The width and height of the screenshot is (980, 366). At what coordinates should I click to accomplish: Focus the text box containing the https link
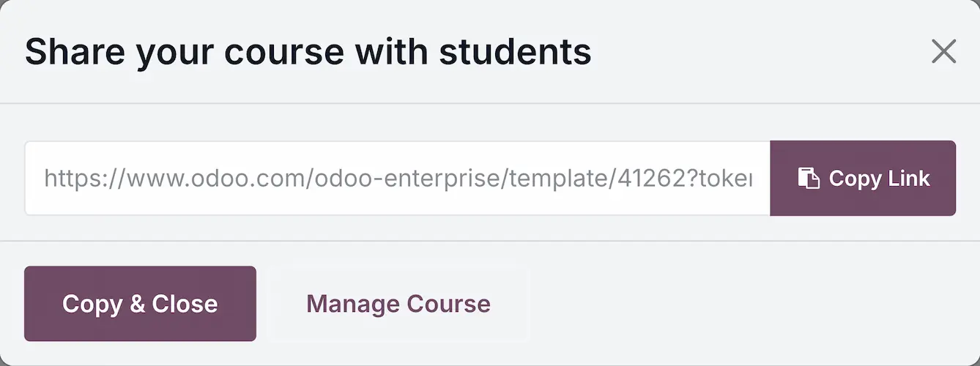(x=398, y=179)
